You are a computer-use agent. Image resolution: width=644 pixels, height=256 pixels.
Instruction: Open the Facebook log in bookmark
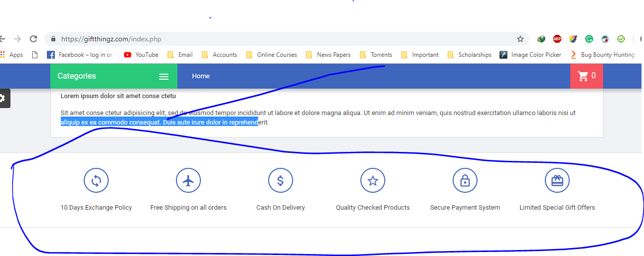click(x=80, y=55)
